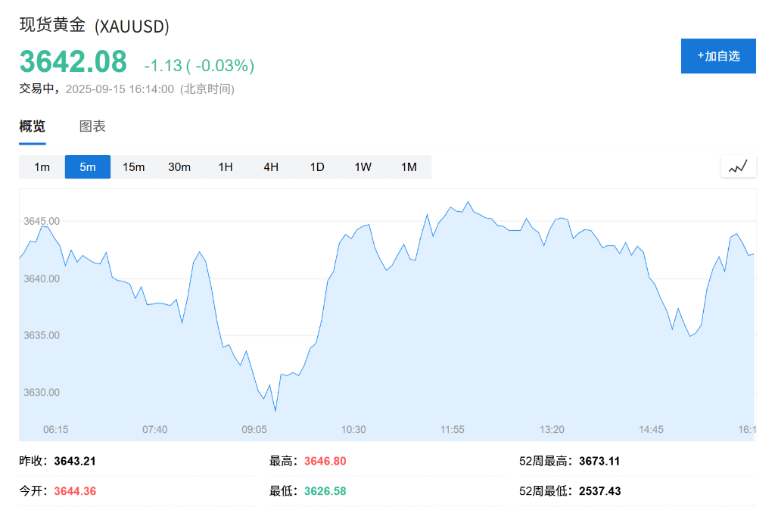Viewport: 775px width, 532px height.
Task: Click the 3645.00 y-axis label
Action: tap(42, 221)
